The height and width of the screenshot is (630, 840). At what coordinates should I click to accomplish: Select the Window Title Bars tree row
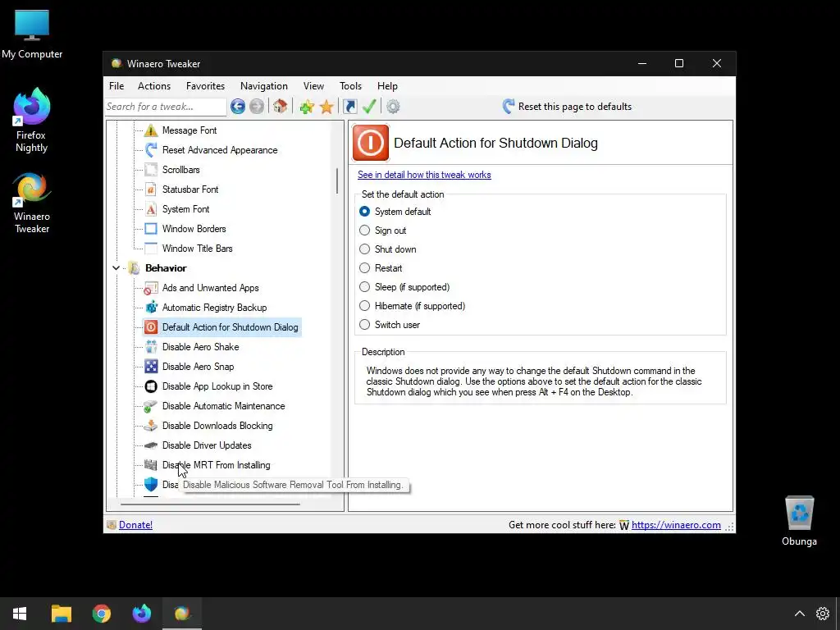coord(189,249)
